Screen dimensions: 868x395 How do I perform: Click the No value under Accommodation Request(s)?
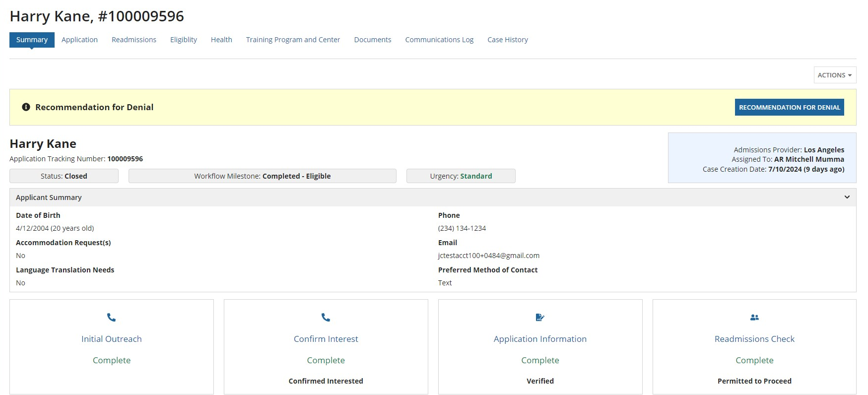click(20, 256)
